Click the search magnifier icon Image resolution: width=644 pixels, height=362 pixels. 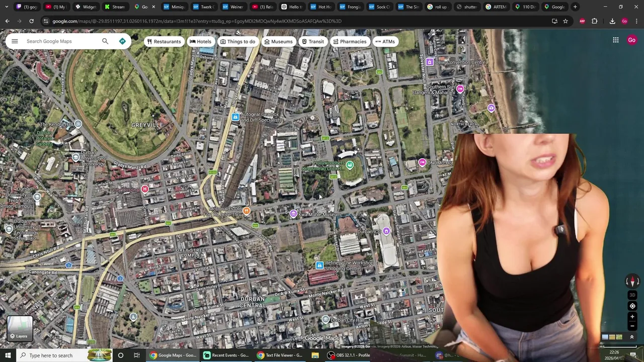click(x=105, y=41)
